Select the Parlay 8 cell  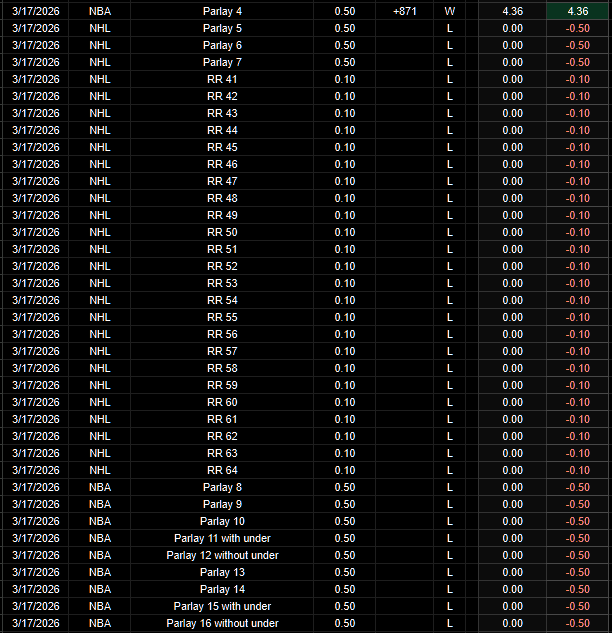(x=222, y=487)
